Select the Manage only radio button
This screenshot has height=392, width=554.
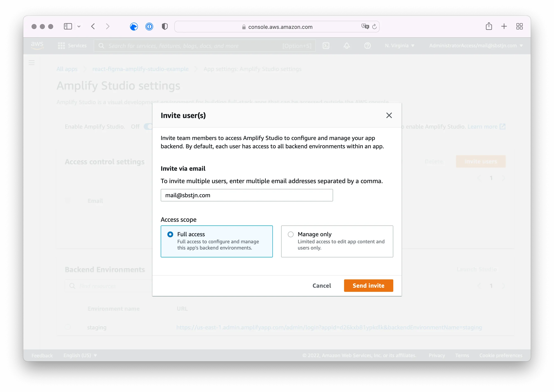pos(290,234)
